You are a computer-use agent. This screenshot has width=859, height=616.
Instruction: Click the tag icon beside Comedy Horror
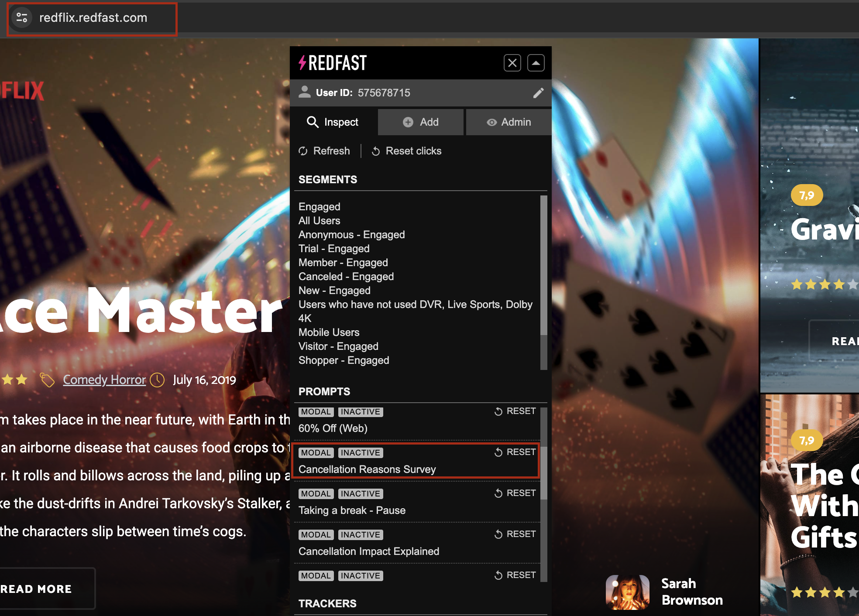pos(47,380)
